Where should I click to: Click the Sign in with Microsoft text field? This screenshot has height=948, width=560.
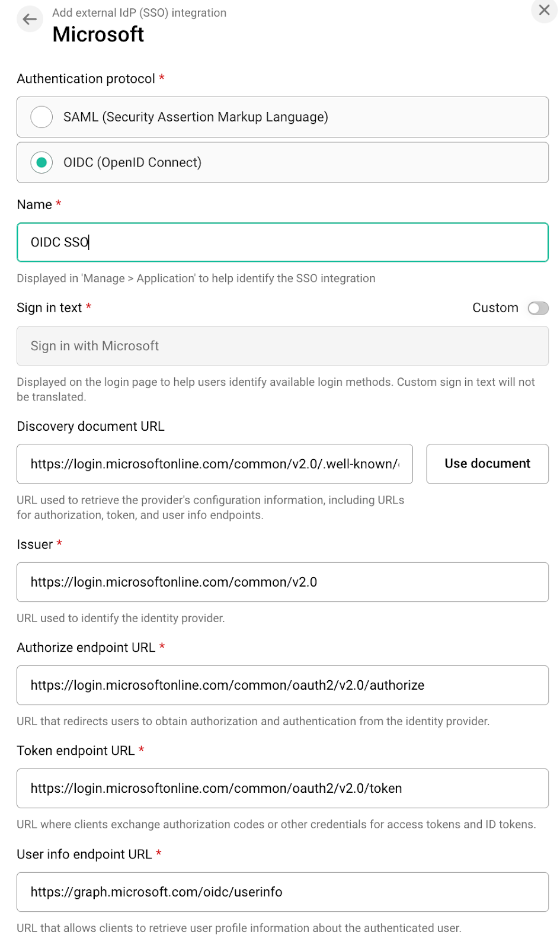[x=282, y=346]
